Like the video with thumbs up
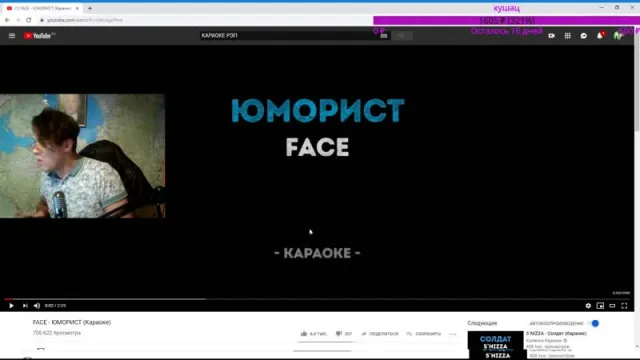The image size is (640, 360). tap(304, 333)
